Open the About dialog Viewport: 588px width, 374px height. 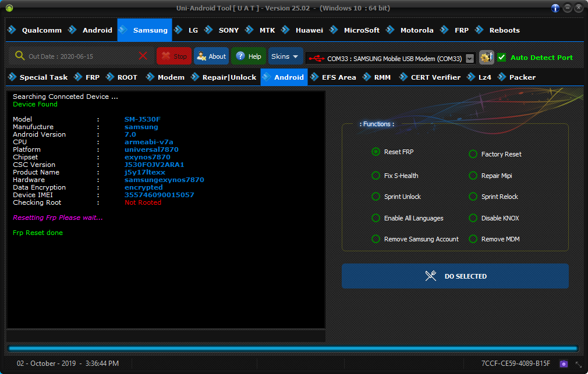coord(211,56)
